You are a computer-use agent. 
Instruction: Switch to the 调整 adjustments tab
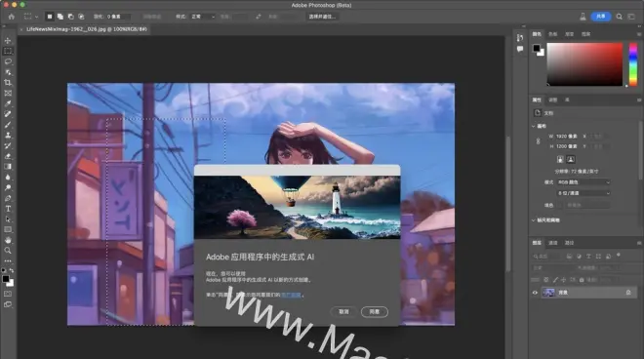click(553, 100)
